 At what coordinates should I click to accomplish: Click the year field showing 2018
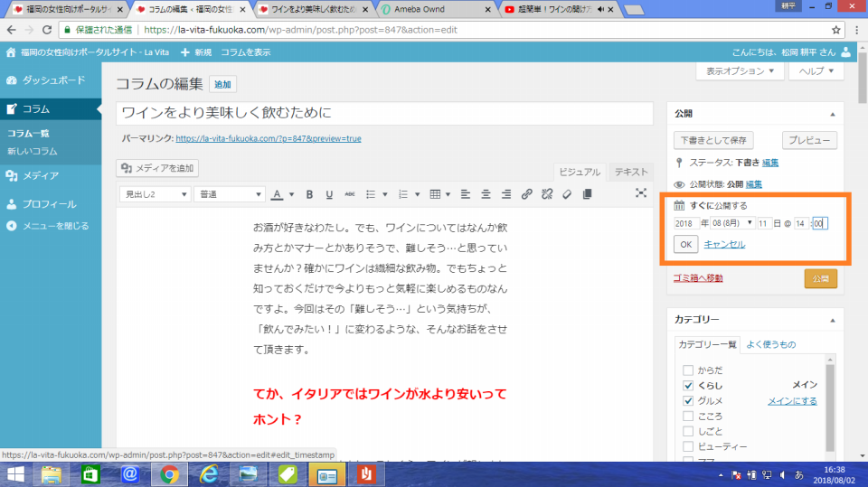686,223
